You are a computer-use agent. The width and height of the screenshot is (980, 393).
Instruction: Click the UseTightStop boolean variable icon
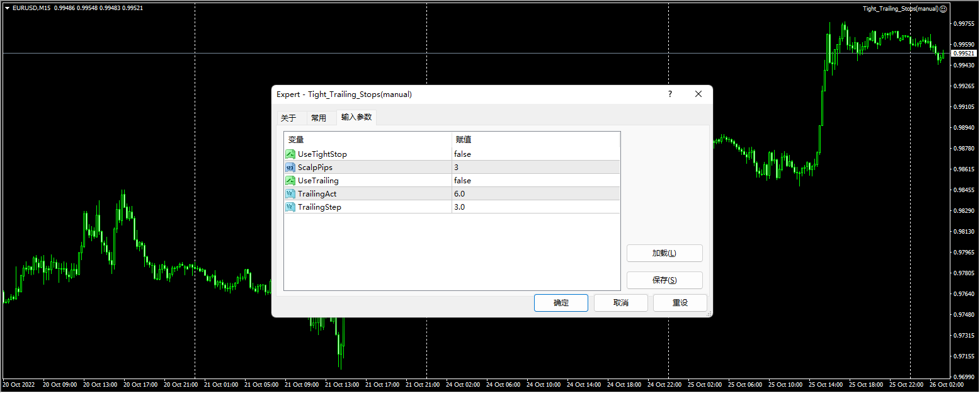[x=290, y=154]
